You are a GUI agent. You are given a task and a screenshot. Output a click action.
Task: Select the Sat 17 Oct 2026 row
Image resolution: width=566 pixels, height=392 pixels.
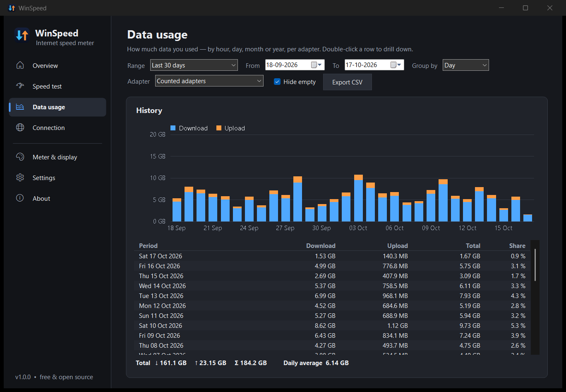point(332,256)
